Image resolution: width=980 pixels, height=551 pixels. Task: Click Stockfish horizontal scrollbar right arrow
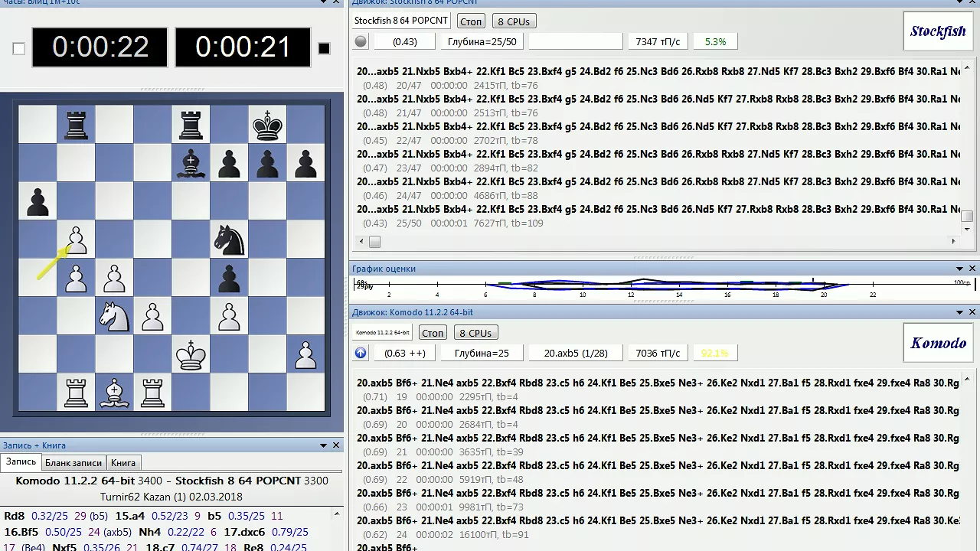(953, 242)
